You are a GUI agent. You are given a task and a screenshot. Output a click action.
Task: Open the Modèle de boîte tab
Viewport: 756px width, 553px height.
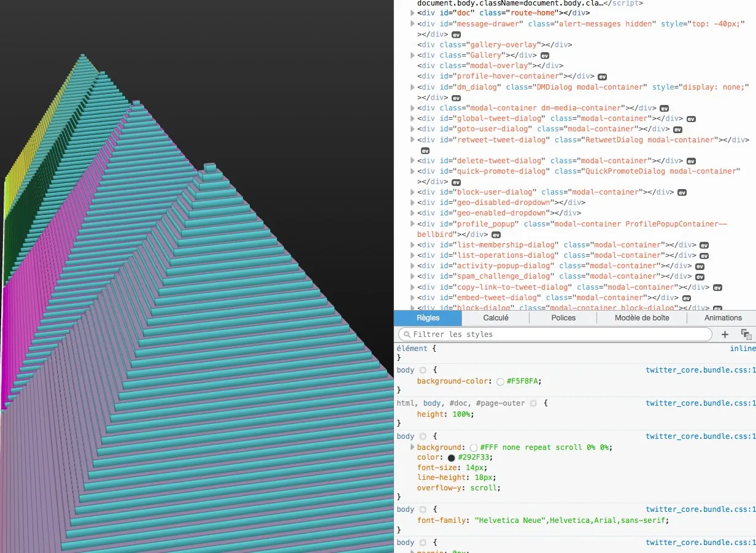(641, 318)
